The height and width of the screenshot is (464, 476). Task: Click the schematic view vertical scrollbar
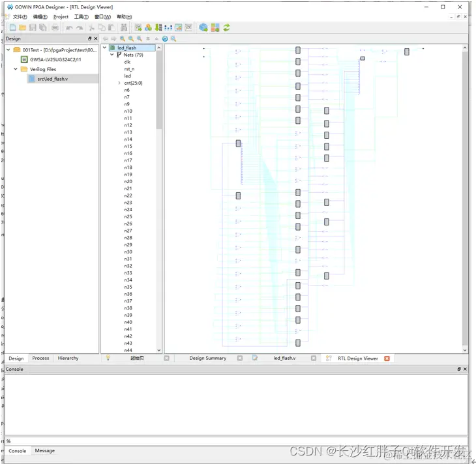click(465, 198)
